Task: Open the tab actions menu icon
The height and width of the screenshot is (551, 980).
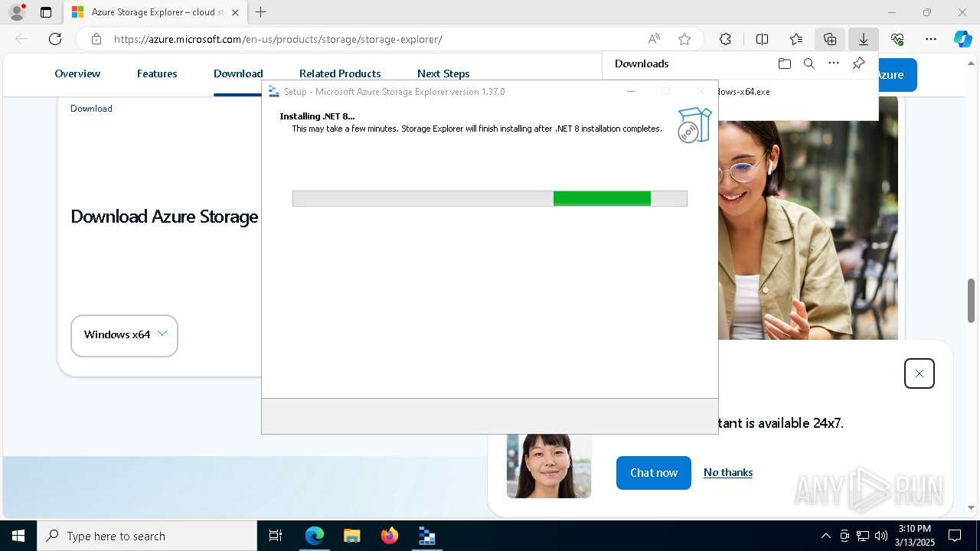Action: tap(46, 12)
